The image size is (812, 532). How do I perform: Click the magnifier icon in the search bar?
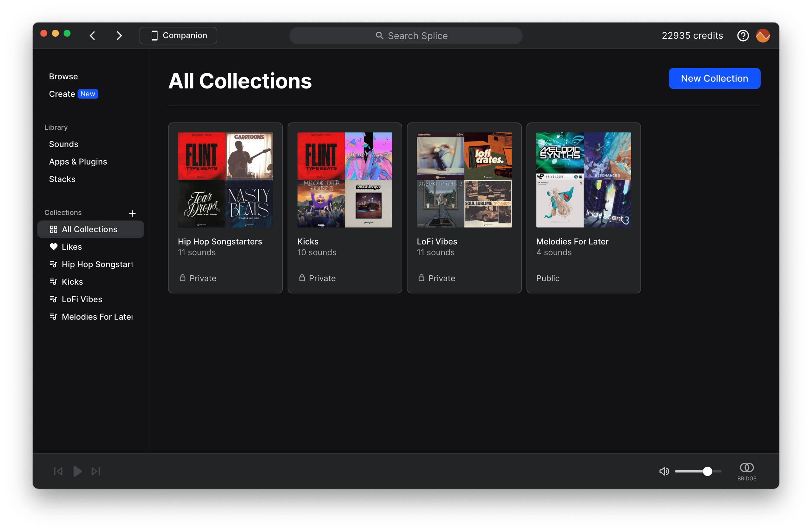pyautogui.click(x=379, y=36)
